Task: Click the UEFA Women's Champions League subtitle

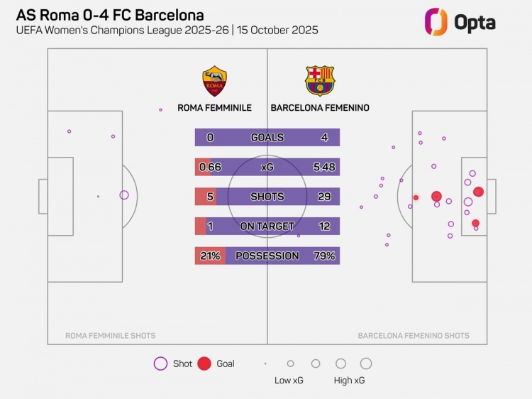Action: [167, 31]
